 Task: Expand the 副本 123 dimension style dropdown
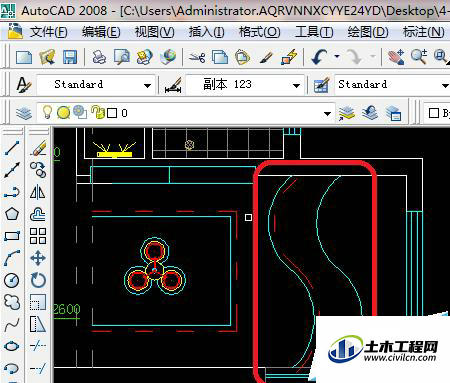point(296,85)
